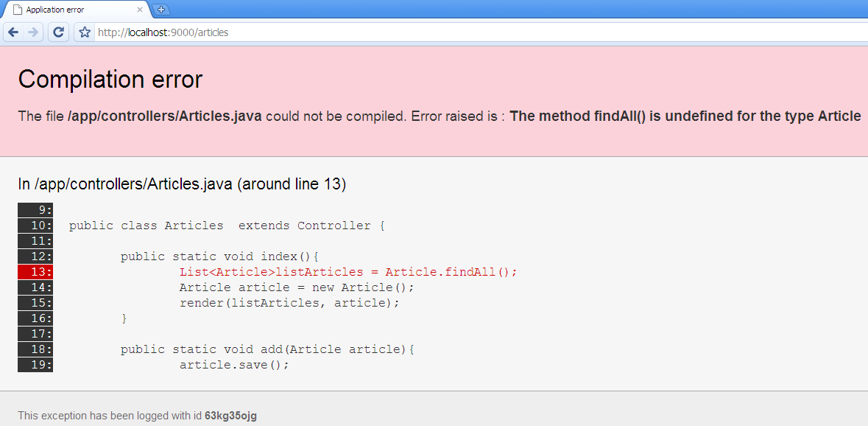The image size is (868, 426).
Task: Click the bold findAll() is undefined error message
Action: (x=685, y=116)
